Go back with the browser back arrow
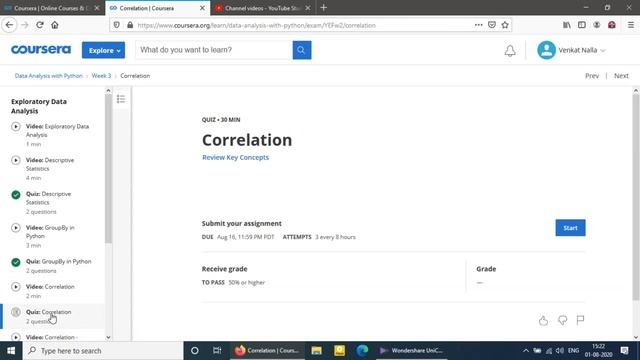Screen dimensions: 640x360 9,25
